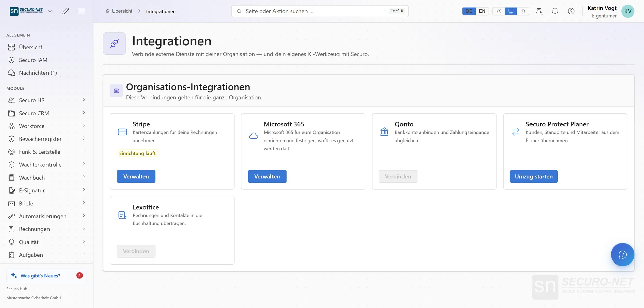Click the Organisations-Integrationen section building icon

point(116,90)
